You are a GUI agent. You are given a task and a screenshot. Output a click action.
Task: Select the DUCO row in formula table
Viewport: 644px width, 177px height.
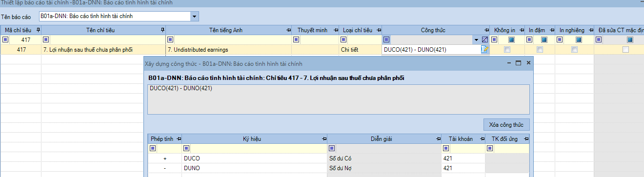[338, 158]
